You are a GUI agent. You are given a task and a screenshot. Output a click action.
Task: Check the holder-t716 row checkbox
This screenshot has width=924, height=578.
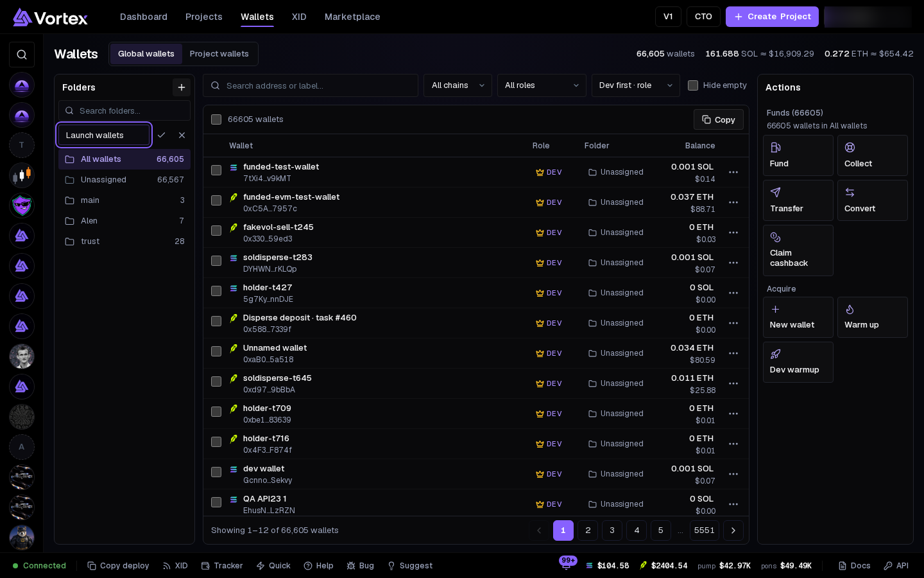[216, 442]
